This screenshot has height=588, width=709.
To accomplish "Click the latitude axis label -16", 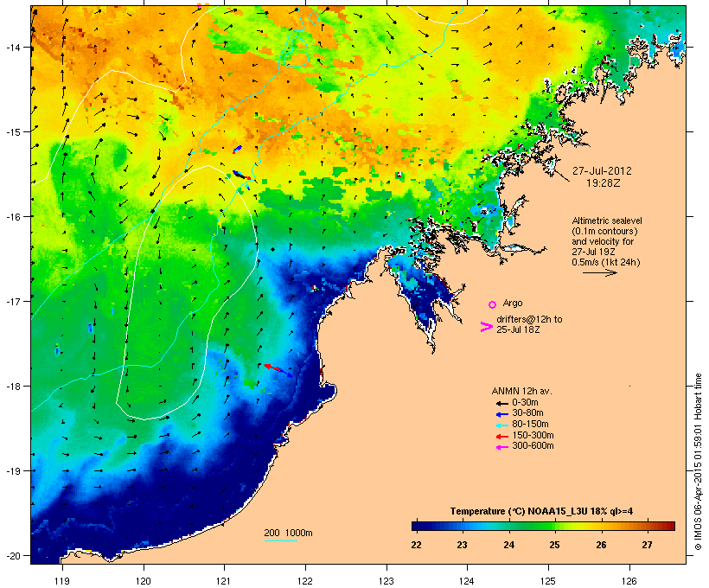I will (x=12, y=217).
